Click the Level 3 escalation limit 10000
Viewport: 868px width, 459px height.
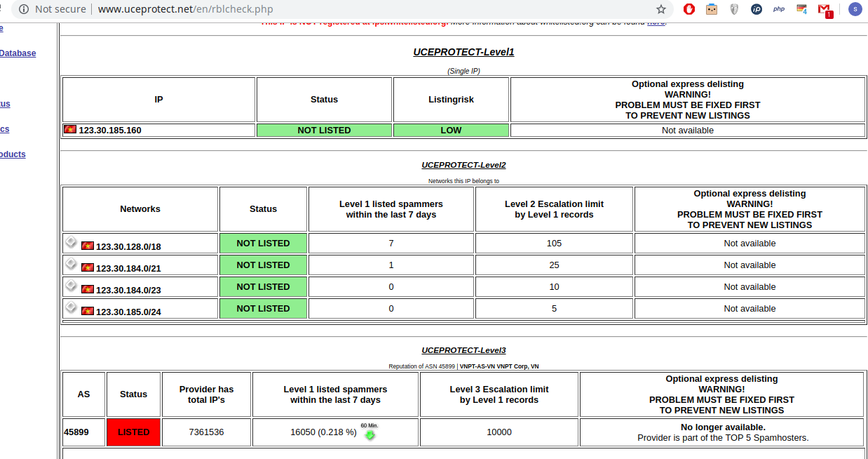coord(499,432)
